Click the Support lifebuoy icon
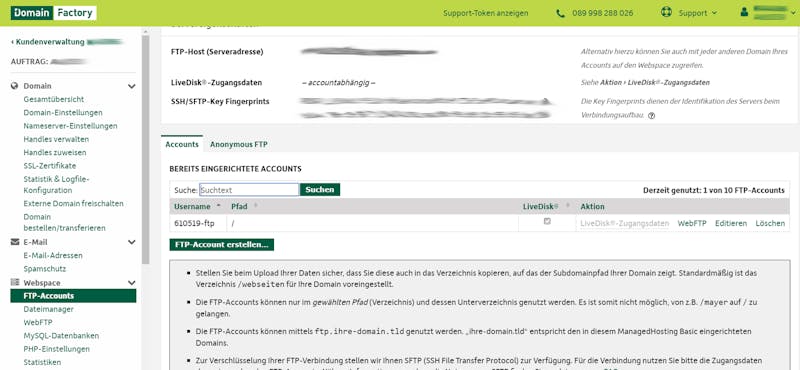Screen dimensions: 800x370 [x=666, y=12]
